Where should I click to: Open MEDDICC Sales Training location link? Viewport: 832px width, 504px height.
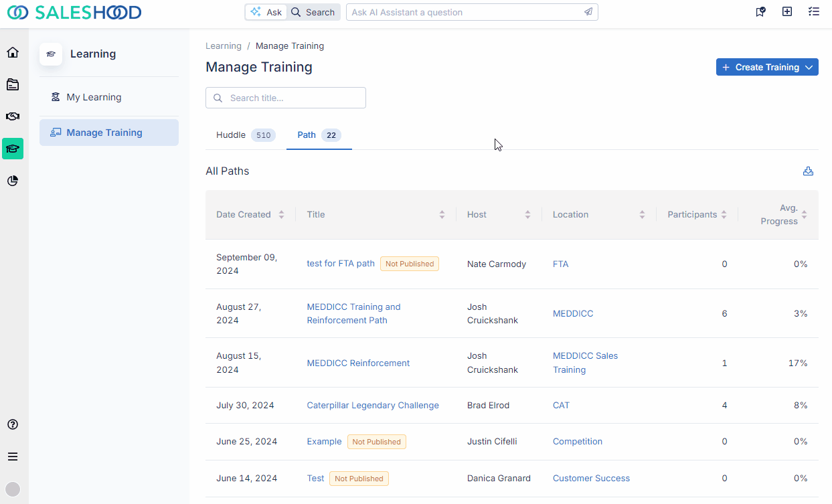[585, 363]
